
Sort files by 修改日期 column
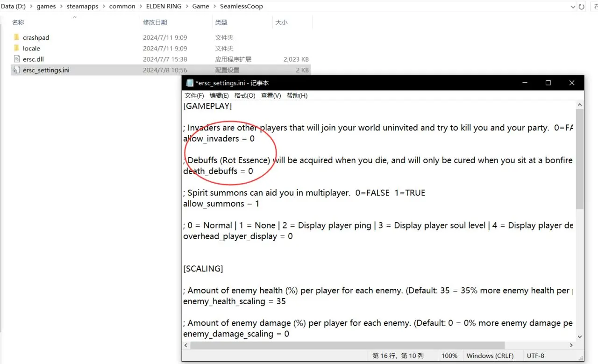155,22
